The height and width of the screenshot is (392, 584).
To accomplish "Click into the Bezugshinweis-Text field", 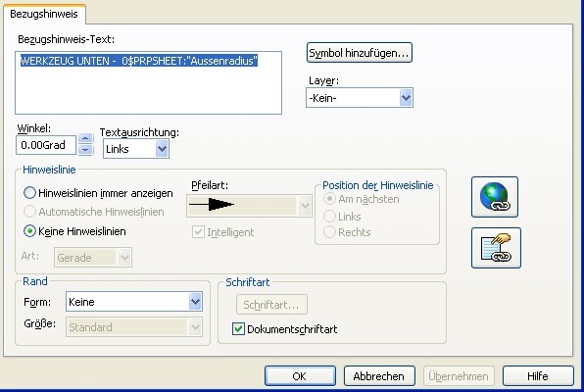I will coord(148,82).
